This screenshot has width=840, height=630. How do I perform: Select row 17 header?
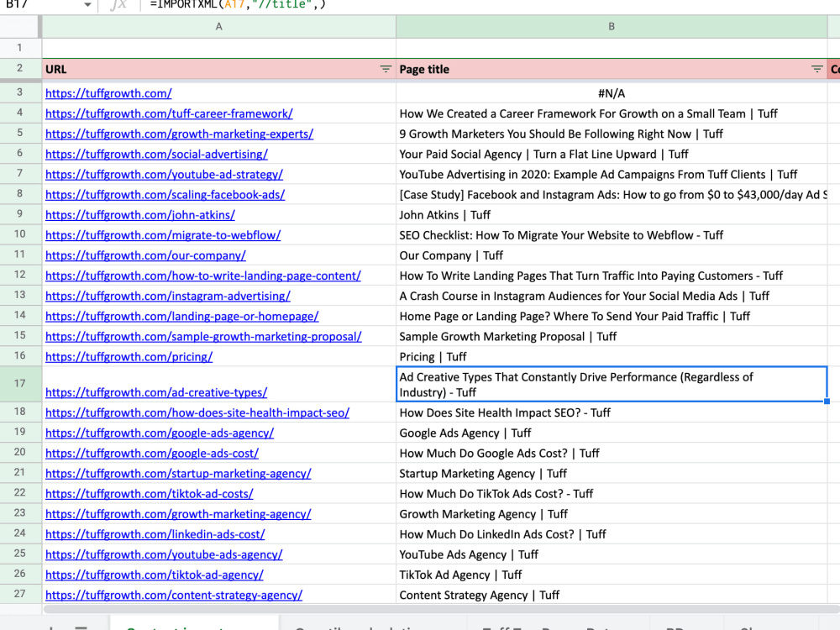20,384
